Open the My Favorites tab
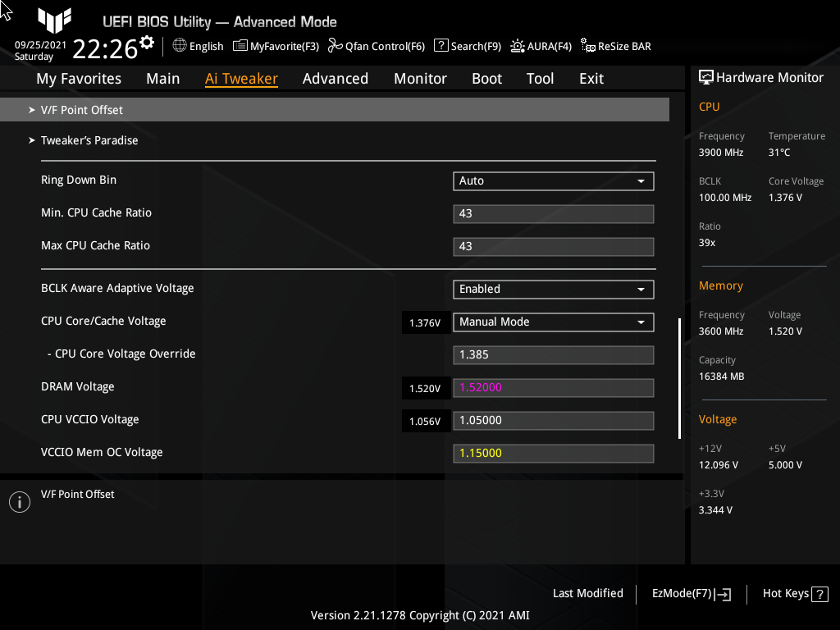The height and width of the screenshot is (630, 840). [x=79, y=79]
